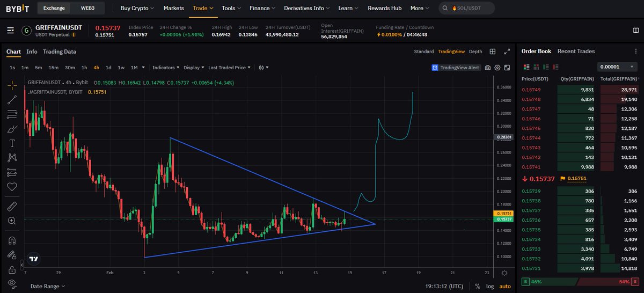The width and height of the screenshot is (644, 293).
Task: Open the Last Traded Price dropdown
Action: click(x=229, y=68)
